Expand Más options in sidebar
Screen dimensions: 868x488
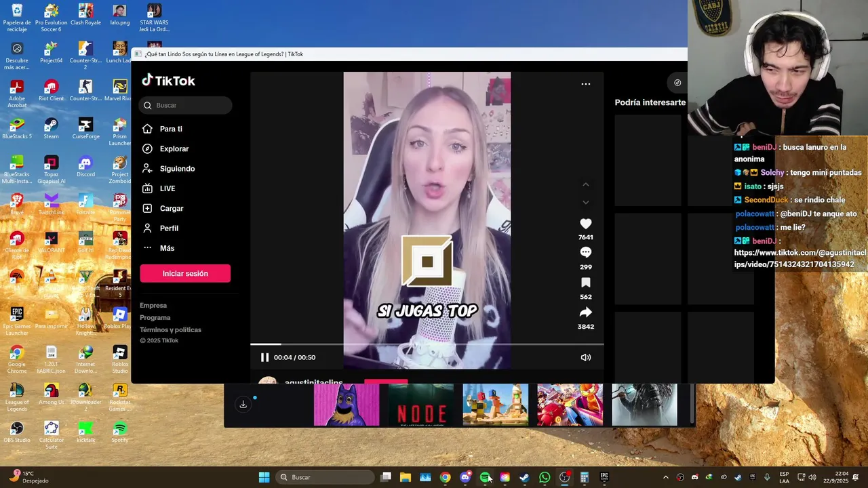167,248
